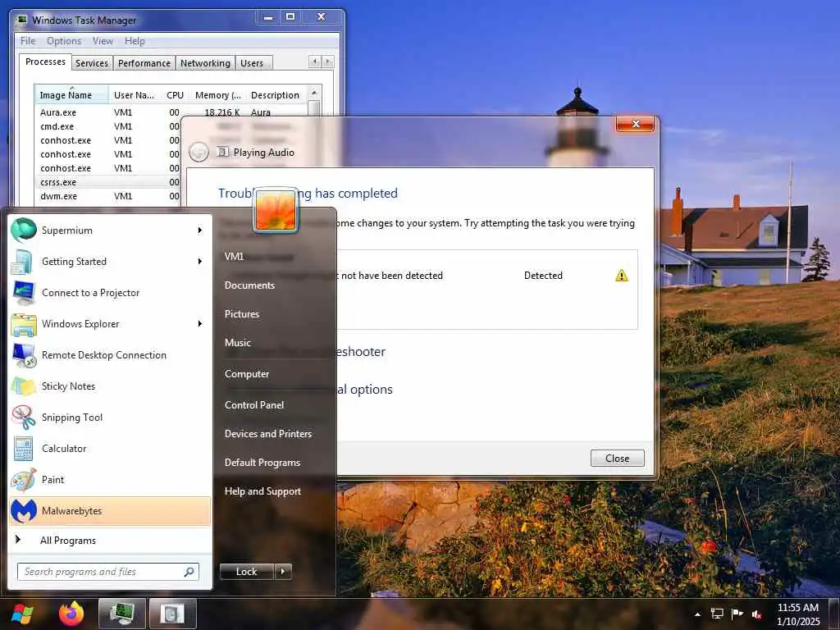Expand the Getting Started submenu arrow

click(200, 262)
